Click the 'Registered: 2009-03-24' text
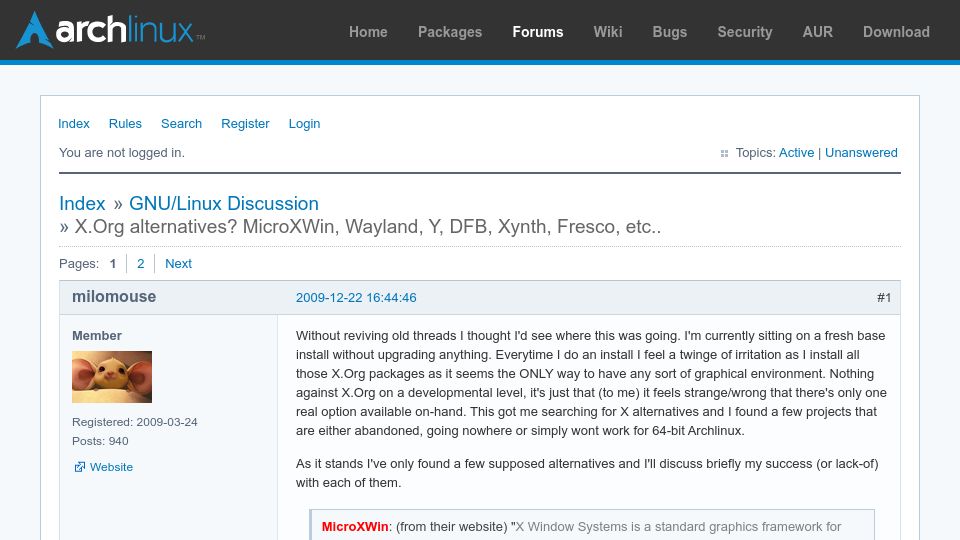This screenshot has width=960, height=540. pos(135,422)
